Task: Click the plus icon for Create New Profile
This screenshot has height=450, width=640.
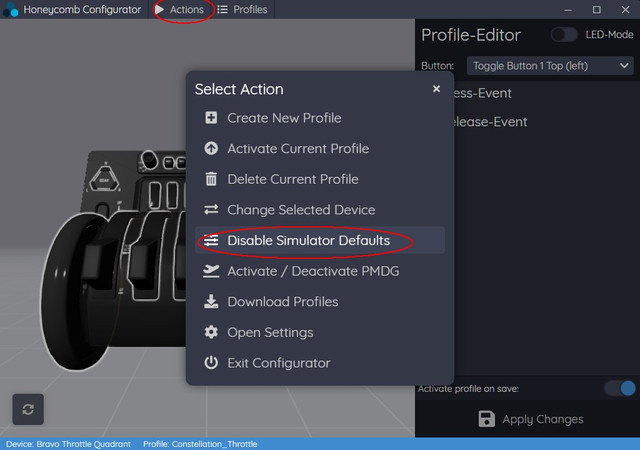Action: 211,118
